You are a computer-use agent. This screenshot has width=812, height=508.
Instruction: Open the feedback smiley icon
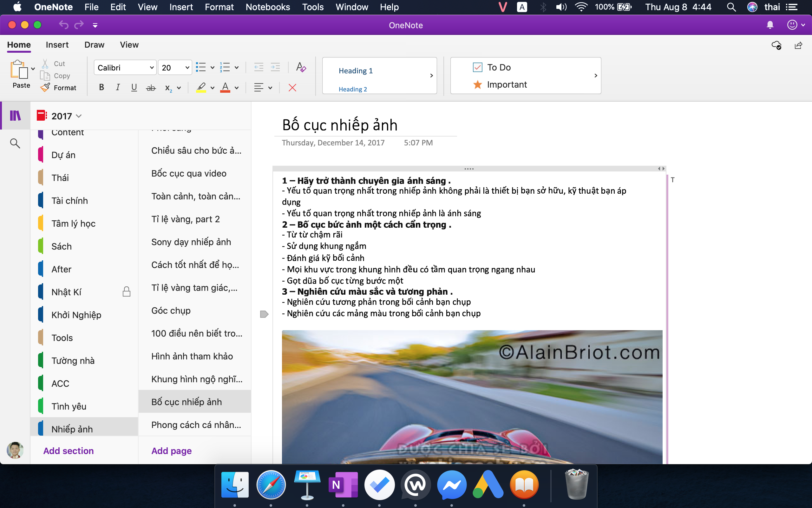(792, 25)
